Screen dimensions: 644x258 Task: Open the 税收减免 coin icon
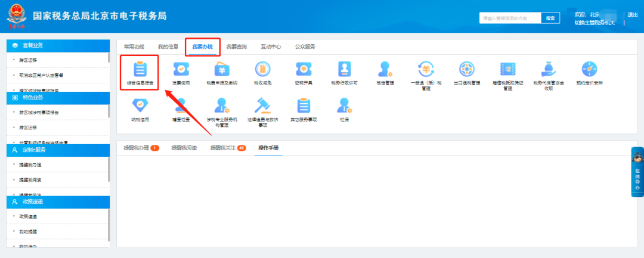(x=262, y=69)
